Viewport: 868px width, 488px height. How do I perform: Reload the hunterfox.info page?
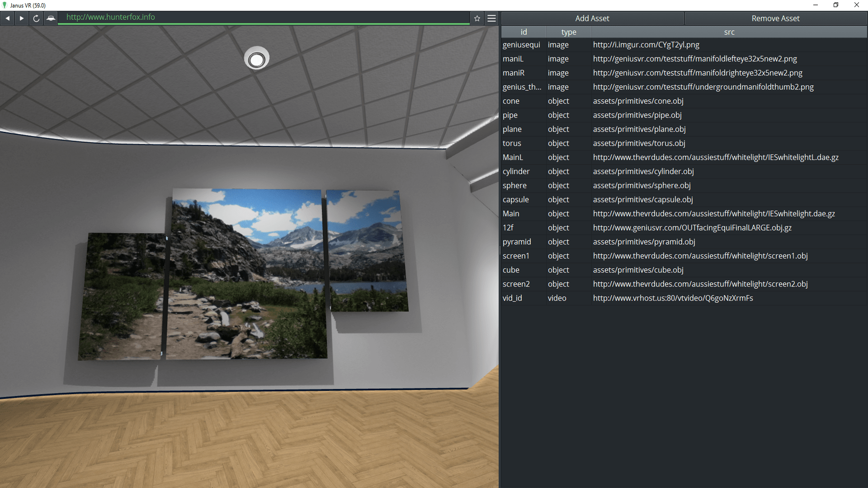point(36,18)
